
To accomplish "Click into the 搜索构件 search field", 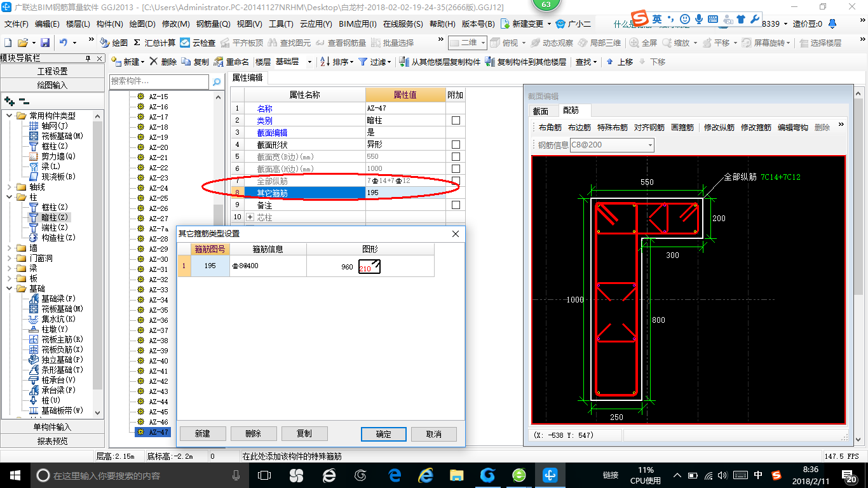I will point(159,81).
